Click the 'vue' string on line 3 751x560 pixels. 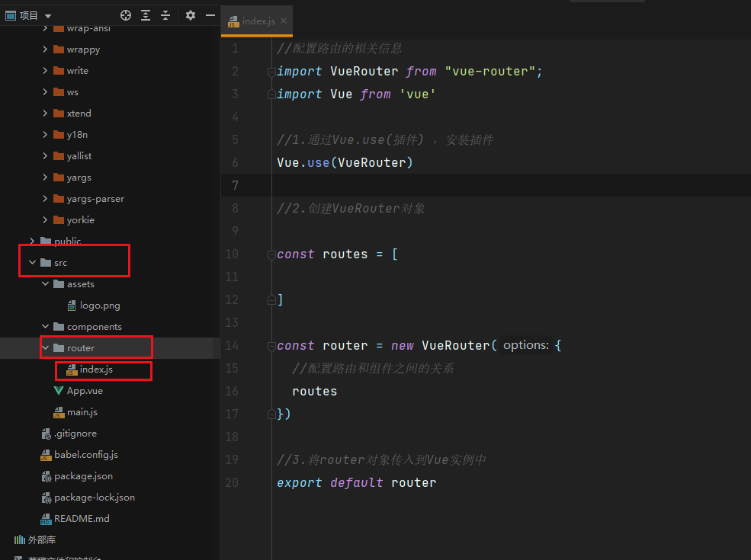[417, 94]
